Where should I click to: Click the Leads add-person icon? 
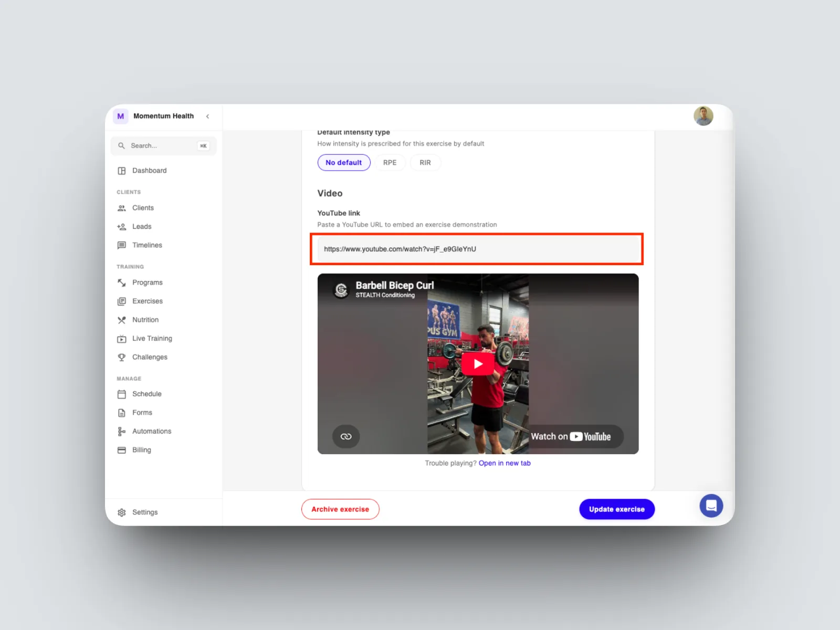pos(122,227)
